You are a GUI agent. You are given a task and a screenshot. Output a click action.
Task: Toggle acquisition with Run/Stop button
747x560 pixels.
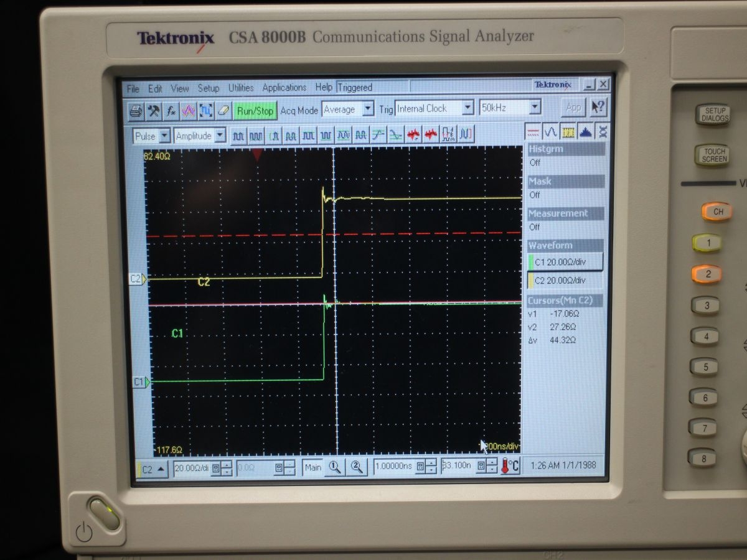click(255, 111)
